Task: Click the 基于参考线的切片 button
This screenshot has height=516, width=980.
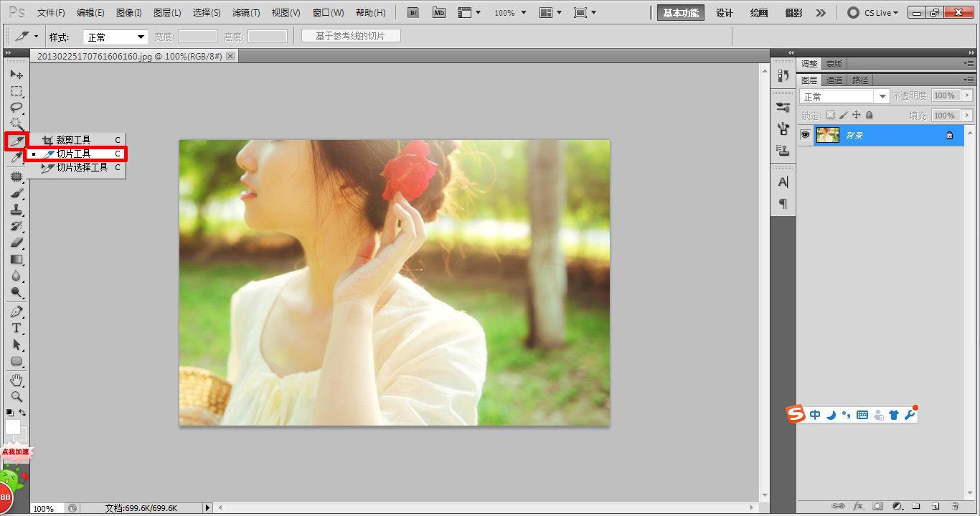Action: point(352,35)
